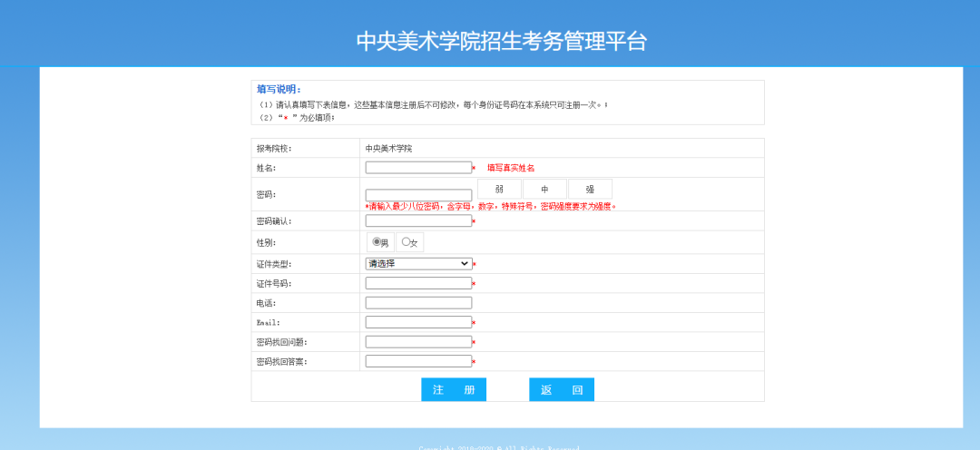Click the 密码确认 confirm password field
The width and height of the screenshot is (980, 450).
[x=418, y=220]
